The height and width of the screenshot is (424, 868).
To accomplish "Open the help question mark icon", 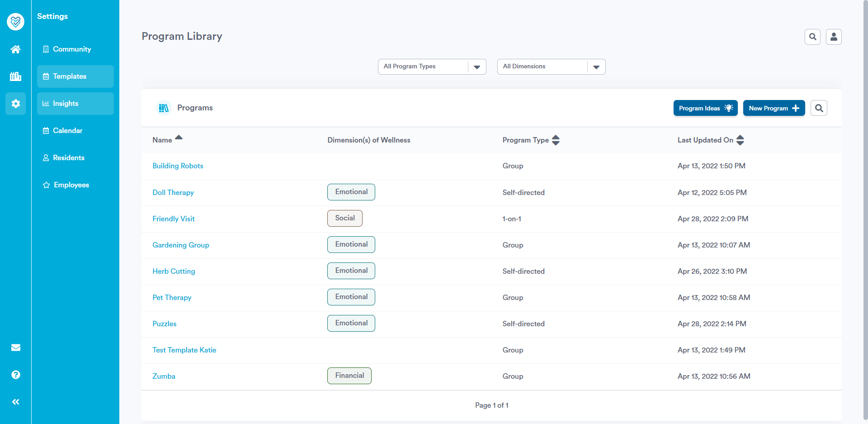I will tap(15, 375).
